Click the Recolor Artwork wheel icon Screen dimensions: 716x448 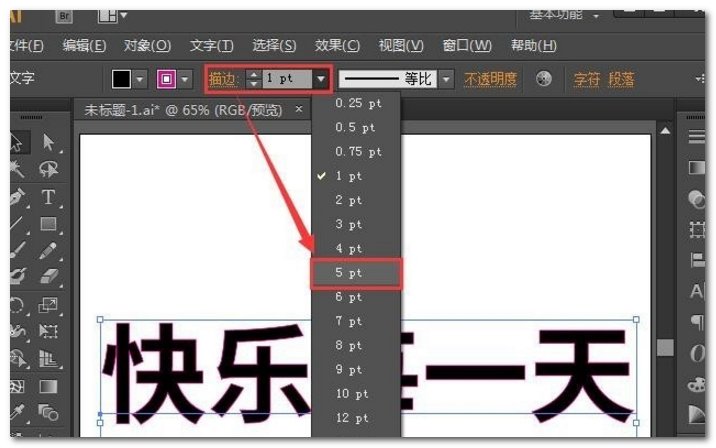pyautogui.click(x=543, y=79)
